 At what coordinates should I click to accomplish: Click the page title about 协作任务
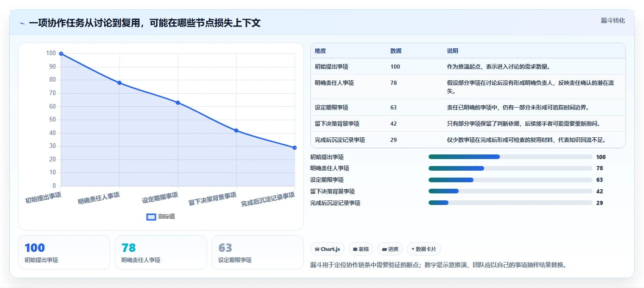pyautogui.click(x=145, y=23)
